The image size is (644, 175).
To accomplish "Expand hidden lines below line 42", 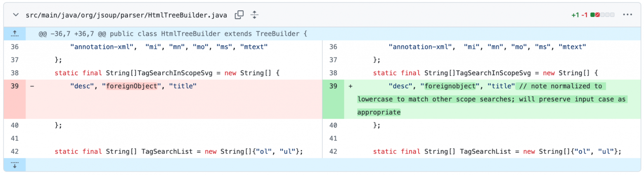I will 14,165.
